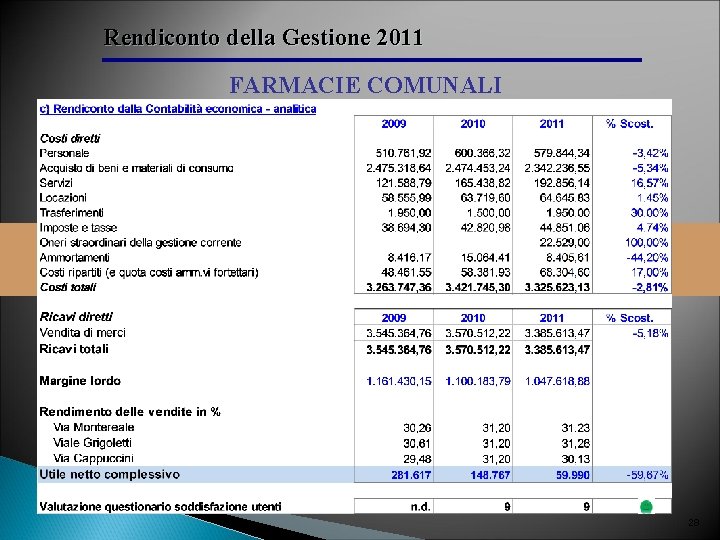Select the 2011 header in Ricavi table
Screen dimensions: 720x540
551,318
